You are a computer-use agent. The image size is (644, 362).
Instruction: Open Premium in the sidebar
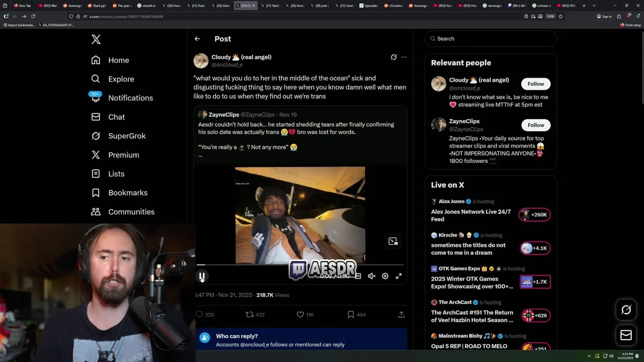(115, 155)
